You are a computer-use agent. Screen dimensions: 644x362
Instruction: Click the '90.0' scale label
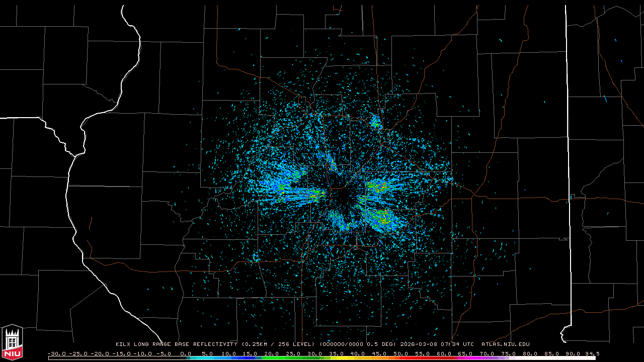tap(574, 354)
